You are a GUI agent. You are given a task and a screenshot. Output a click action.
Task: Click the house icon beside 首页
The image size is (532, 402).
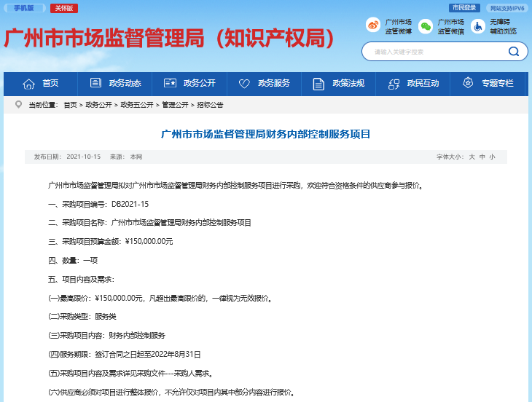28,84
